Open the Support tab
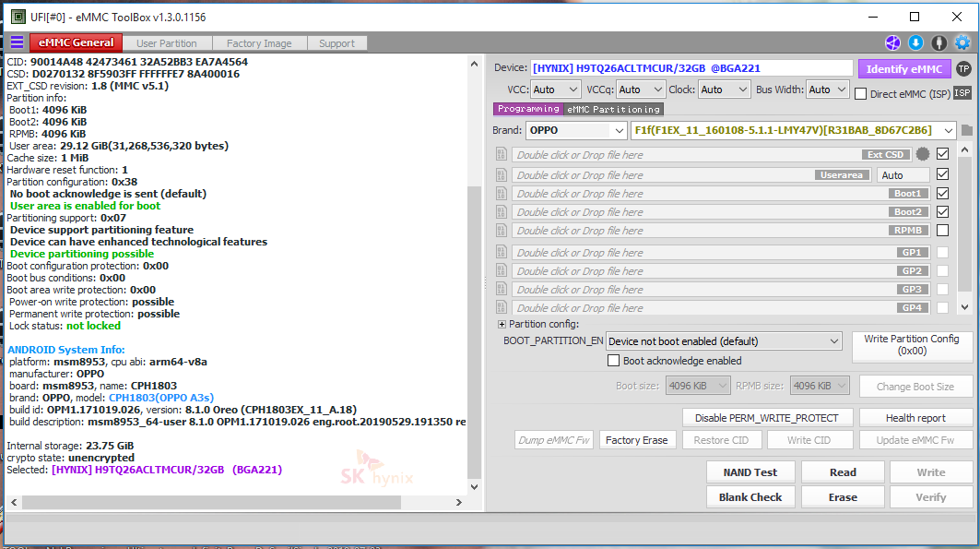This screenshot has width=980, height=549. [x=337, y=43]
